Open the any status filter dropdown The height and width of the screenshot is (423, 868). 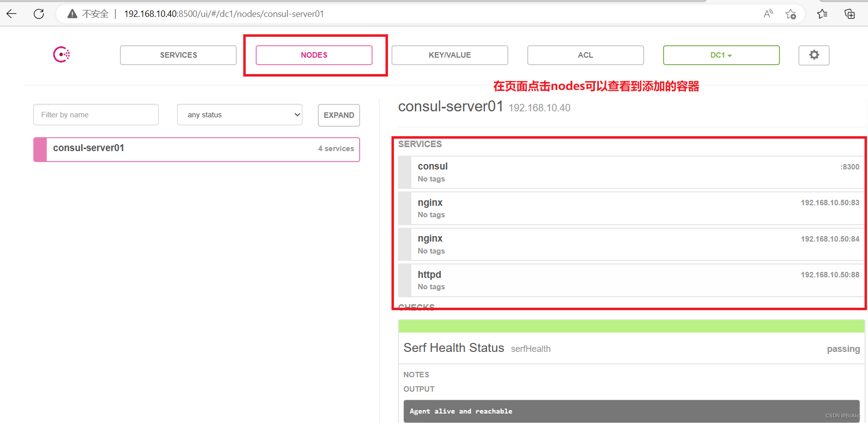(x=240, y=115)
